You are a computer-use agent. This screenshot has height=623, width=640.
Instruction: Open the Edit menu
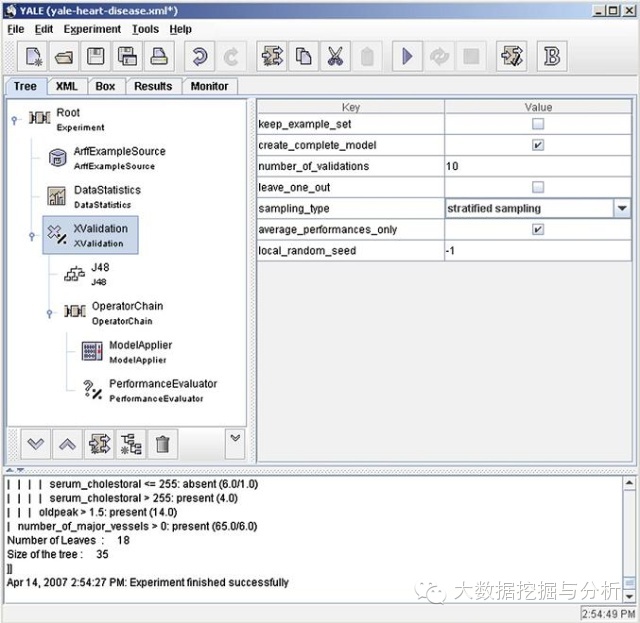click(x=44, y=29)
